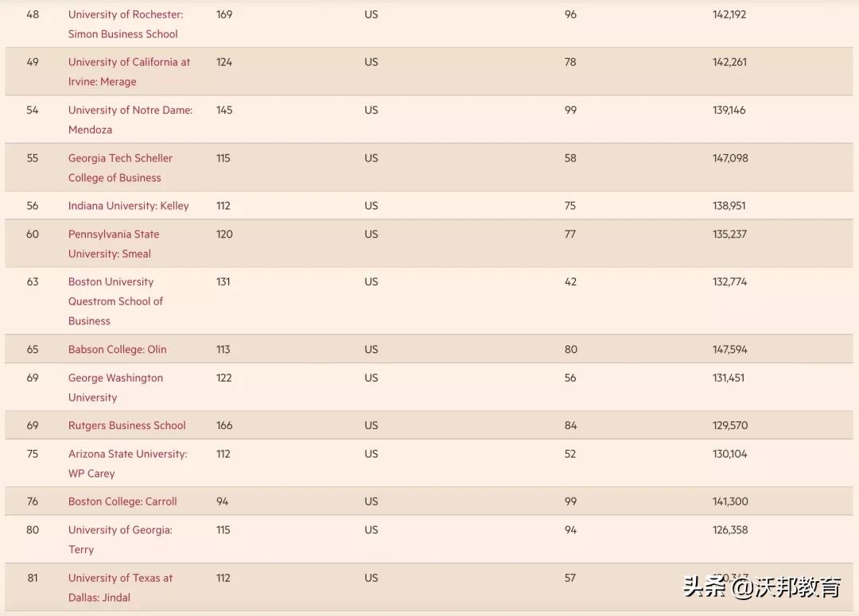Select salary 131,451 in George Washington row
This screenshot has width=859, height=616.
click(x=728, y=378)
